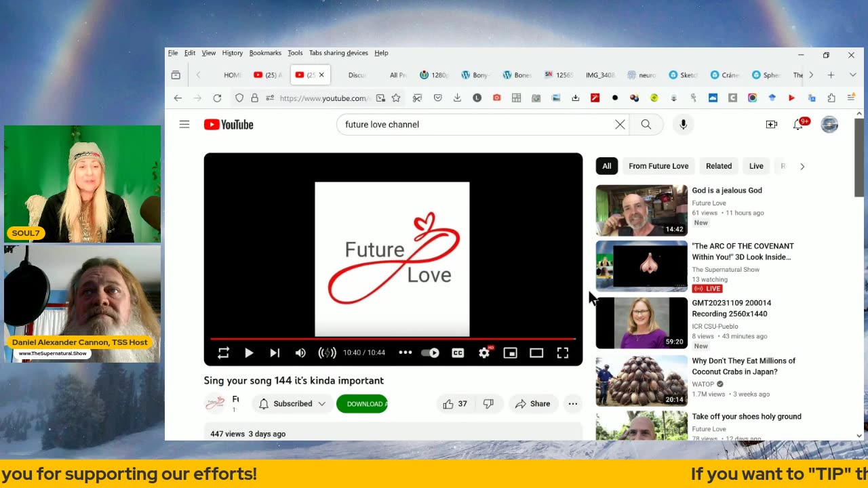Image resolution: width=868 pixels, height=488 pixels.
Task: Click the Share button
Action: coord(532,404)
